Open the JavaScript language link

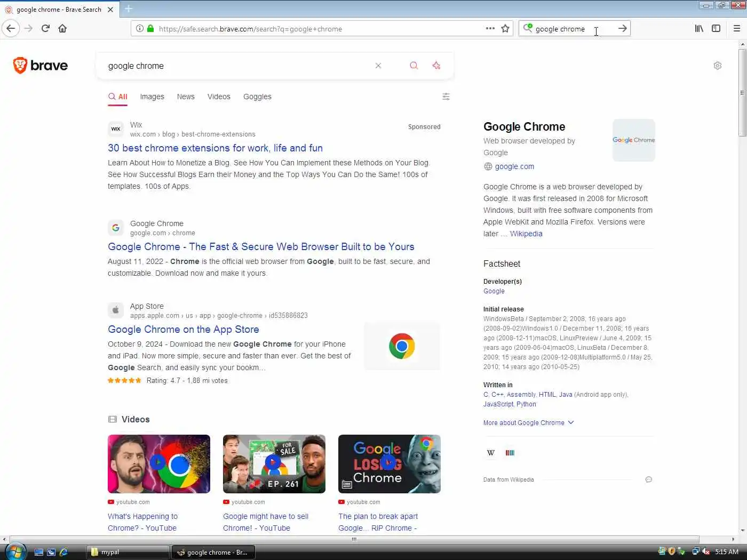[x=498, y=404]
